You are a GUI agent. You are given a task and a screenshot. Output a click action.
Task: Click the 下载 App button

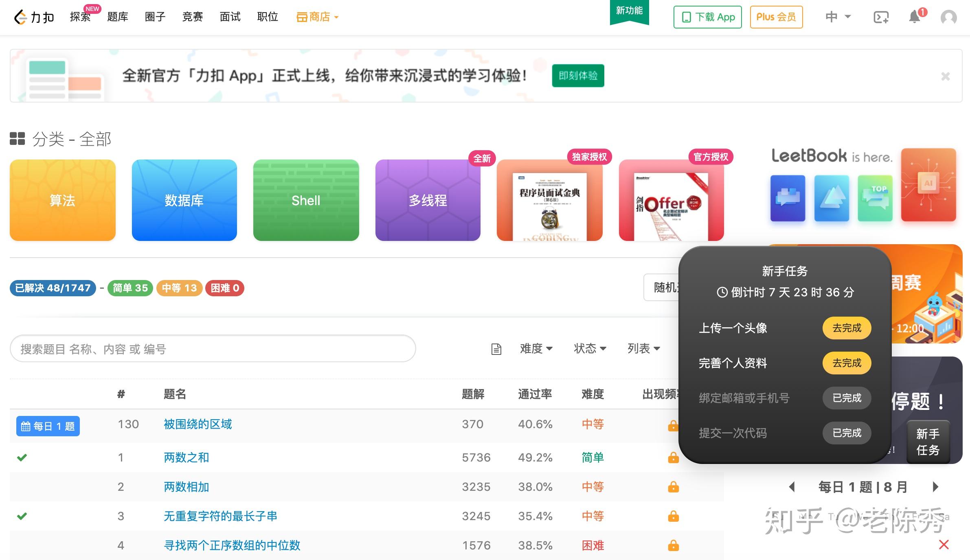pyautogui.click(x=708, y=17)
